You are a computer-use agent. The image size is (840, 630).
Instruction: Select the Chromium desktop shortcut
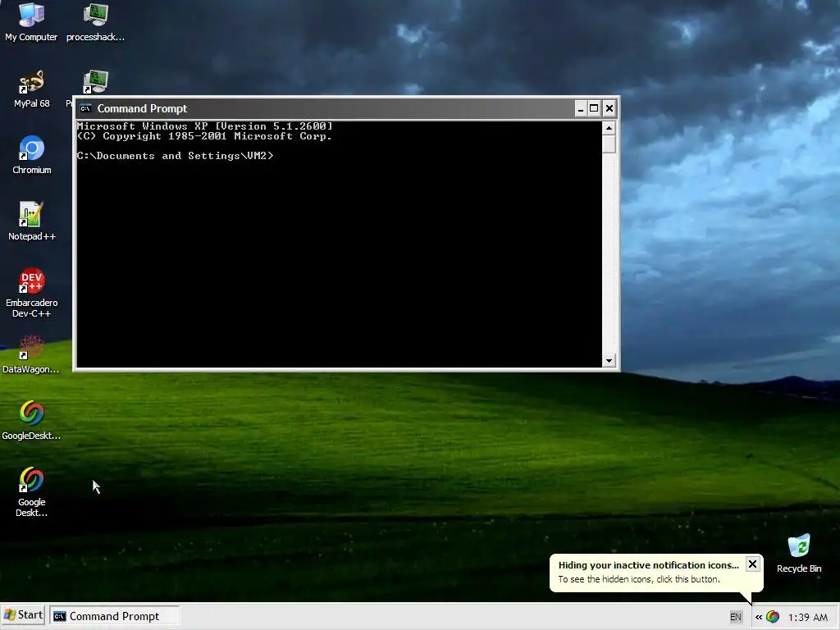pos(32,155)
